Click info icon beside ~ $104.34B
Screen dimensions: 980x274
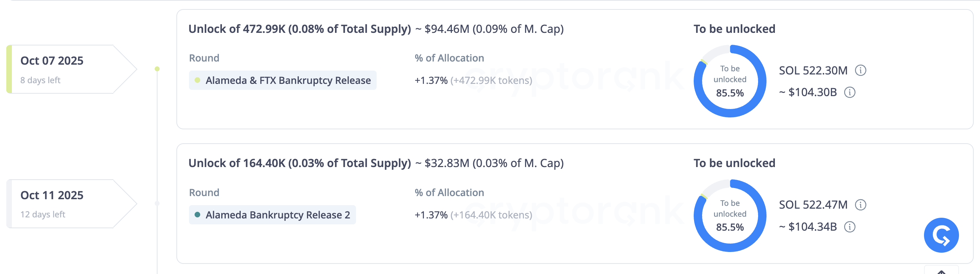tap(850, 227)
